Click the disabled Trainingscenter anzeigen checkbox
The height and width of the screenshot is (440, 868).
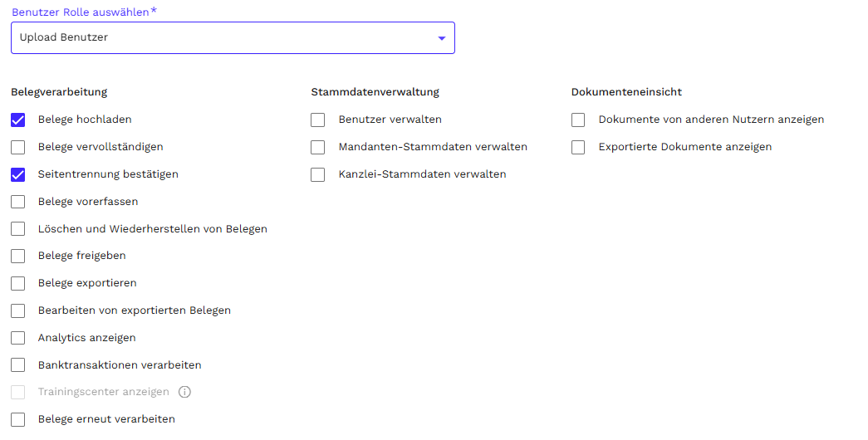pos(18,393)
